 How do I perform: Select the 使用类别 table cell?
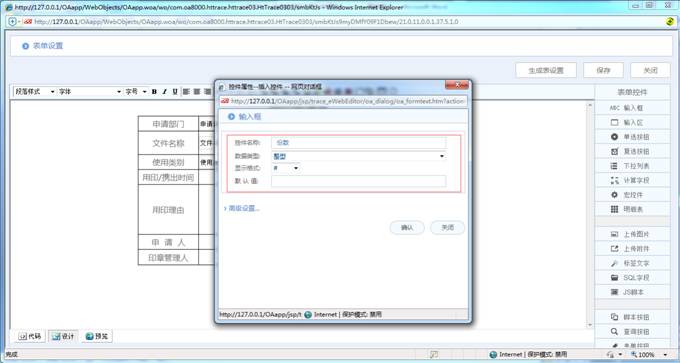[x=168, y=163]
